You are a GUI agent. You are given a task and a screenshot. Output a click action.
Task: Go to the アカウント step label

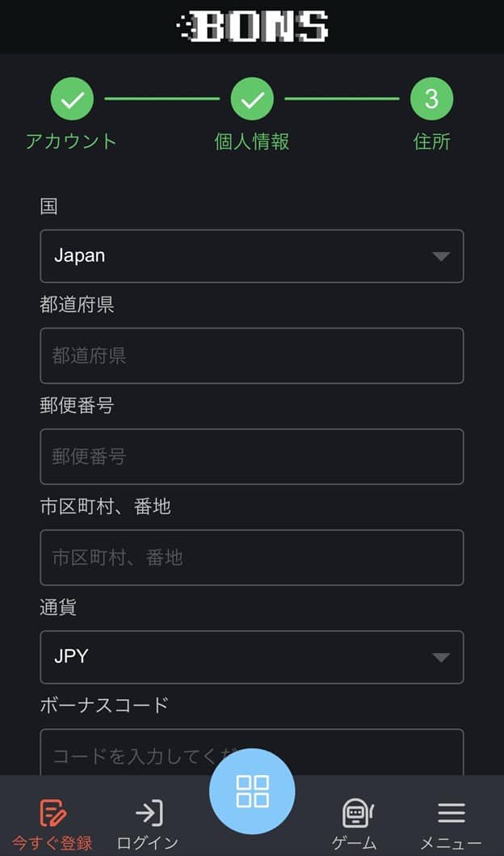tap(71, 141)
